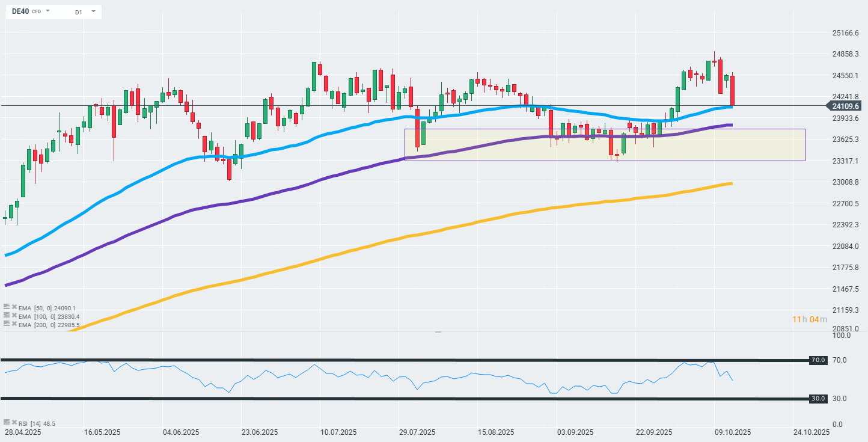
Task: Click the RSI 100.0 scale value
Action: click(841, 335)
